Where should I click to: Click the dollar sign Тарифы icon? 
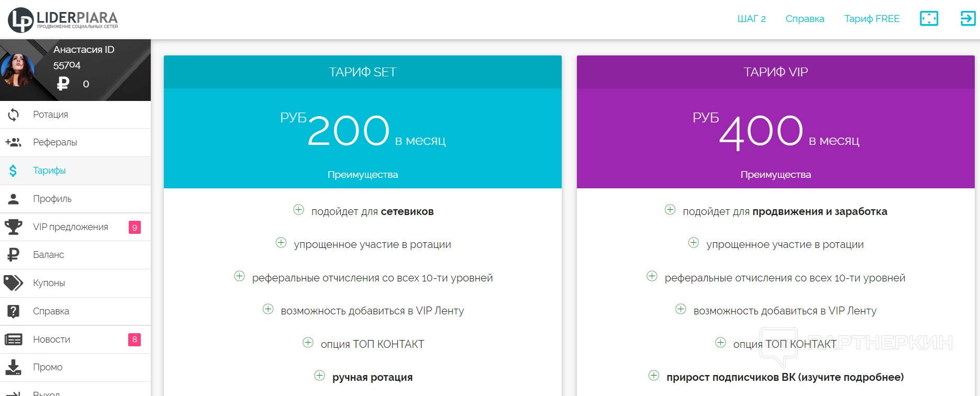[13, 171]
